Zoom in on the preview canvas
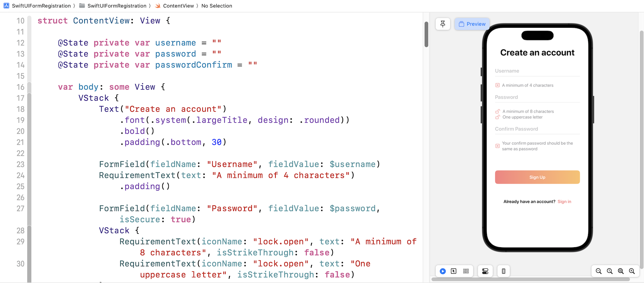Image resolution: width=644 pixels, height=283 pixels. tap(632, 271)
